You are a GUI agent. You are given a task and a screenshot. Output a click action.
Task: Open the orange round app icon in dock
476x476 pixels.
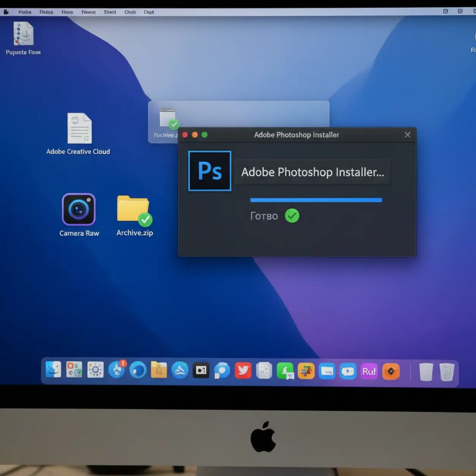click(x=391, y=372)
